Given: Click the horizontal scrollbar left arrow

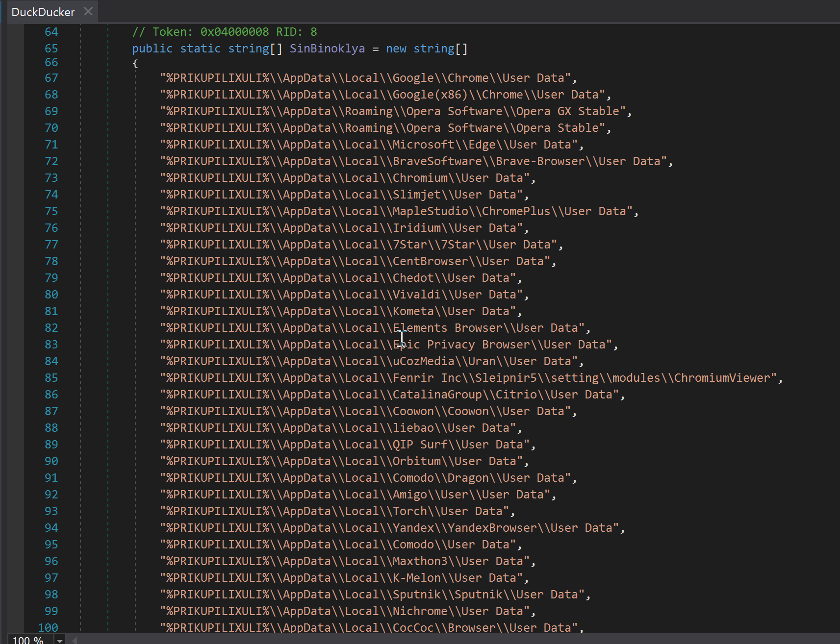Looking at the screenshot, I should pos(74,640).
